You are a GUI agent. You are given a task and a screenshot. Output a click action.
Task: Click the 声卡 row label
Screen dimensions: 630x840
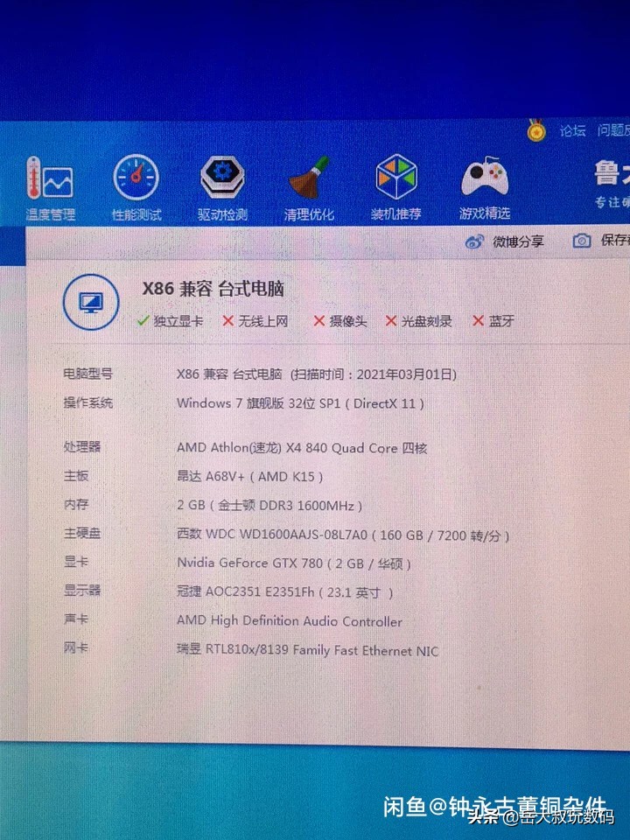(x=76, y=619)
